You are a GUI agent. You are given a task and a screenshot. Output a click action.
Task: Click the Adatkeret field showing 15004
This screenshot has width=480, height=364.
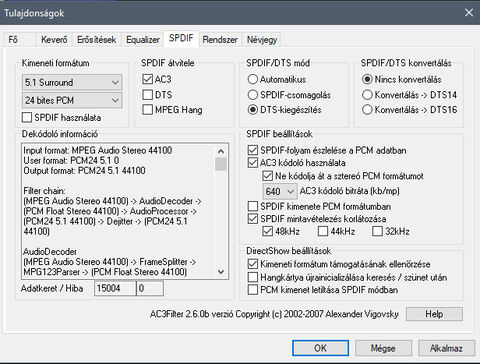pyautogui.click(x=115, y=288)
